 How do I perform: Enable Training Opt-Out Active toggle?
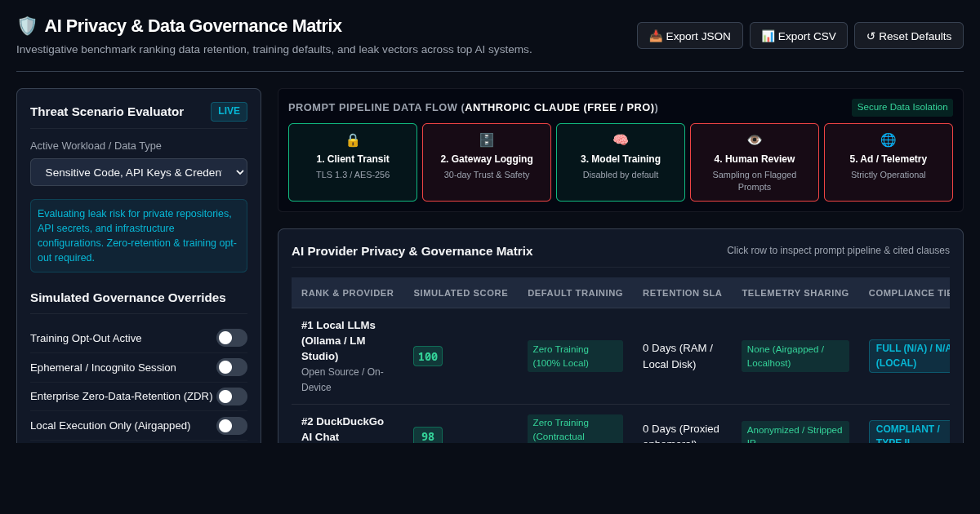click(232, 338)
